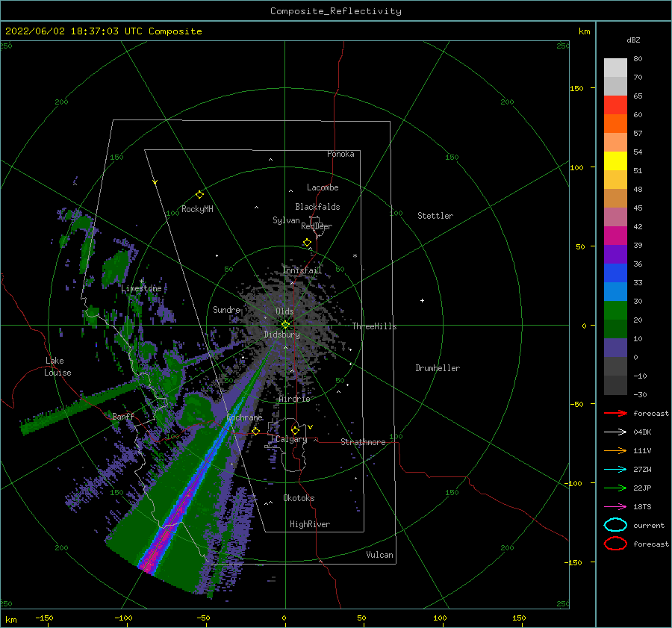Select the white 04DK arrow icon
672x628 pixels.
pos(615,432)
